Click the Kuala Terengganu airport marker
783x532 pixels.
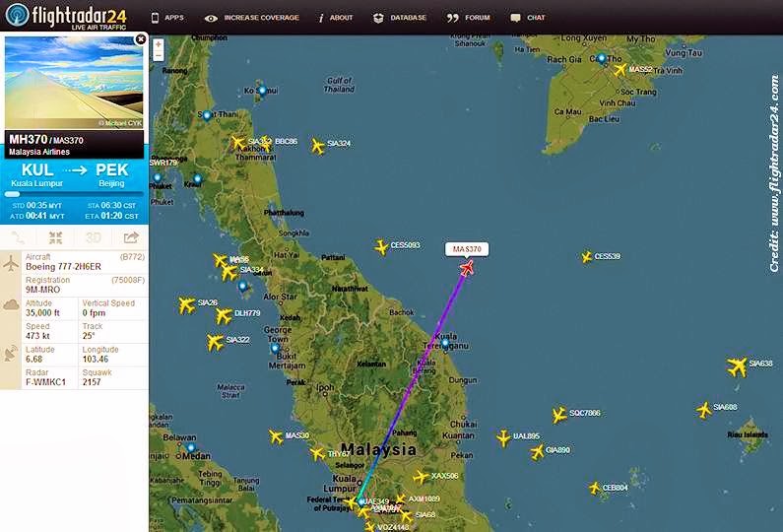coord(445,344)
